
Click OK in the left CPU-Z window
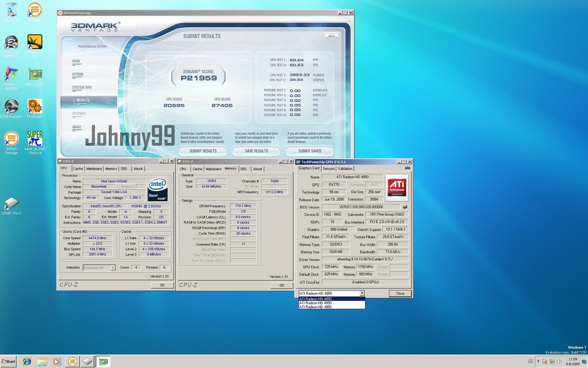[162, 285]
